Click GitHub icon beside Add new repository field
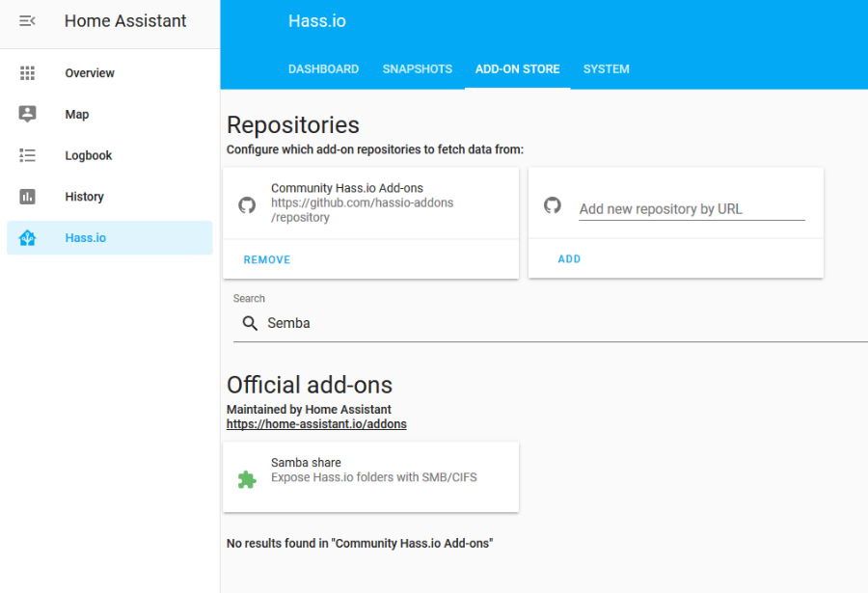The image size is (868, 593). click(x=553, y=205)
